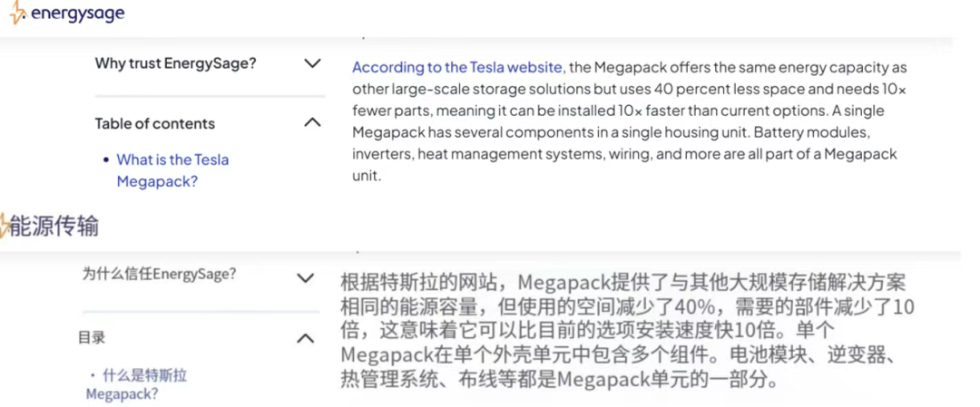Click the lightning bolt beside 能源传输
980x407 pixels.
(5, 226)
